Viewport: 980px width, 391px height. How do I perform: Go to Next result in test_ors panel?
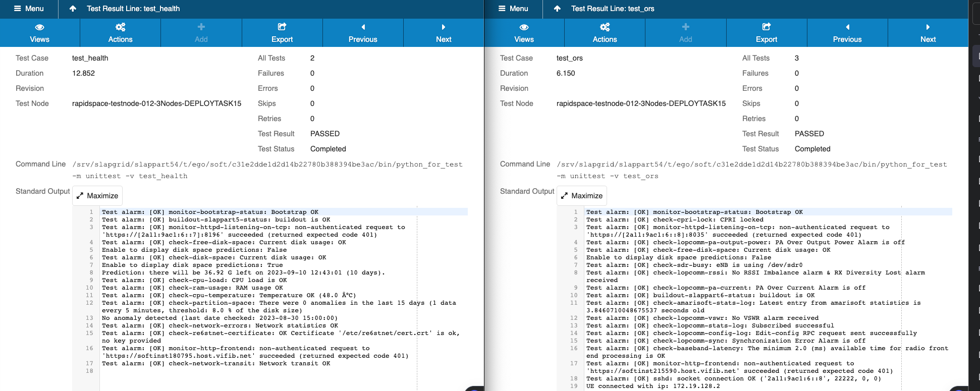pos(928,33)
